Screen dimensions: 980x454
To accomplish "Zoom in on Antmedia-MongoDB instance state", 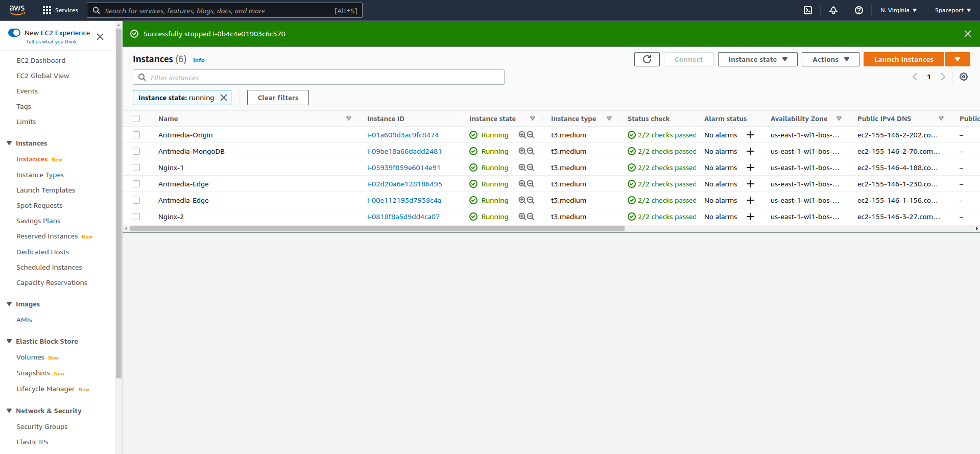I will point(522,151).
